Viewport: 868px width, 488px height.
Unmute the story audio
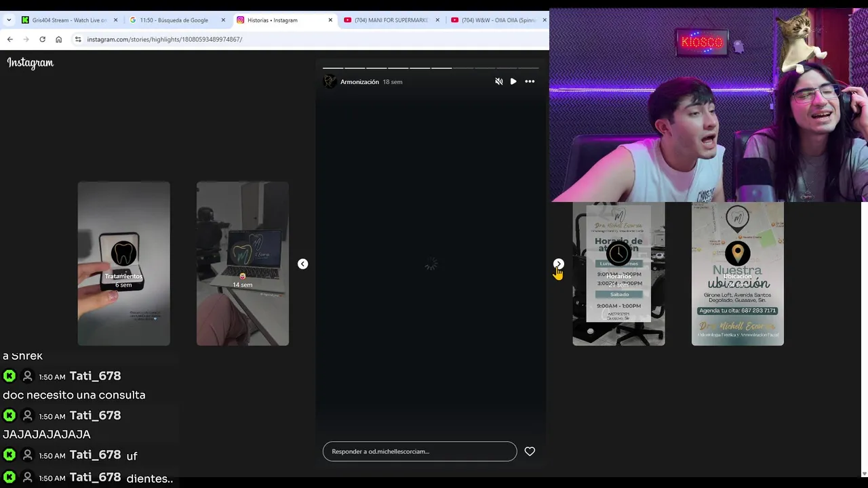coord(498,81)
